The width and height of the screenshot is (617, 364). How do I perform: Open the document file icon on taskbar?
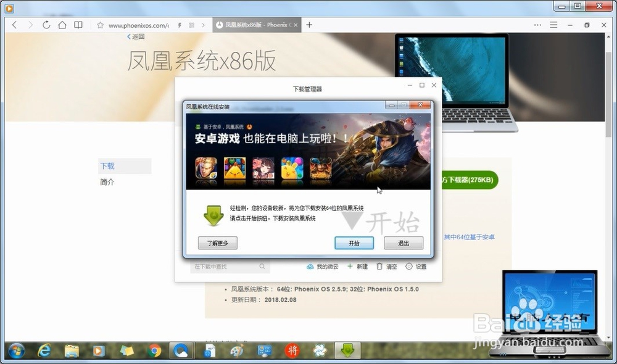click(210, 350)
